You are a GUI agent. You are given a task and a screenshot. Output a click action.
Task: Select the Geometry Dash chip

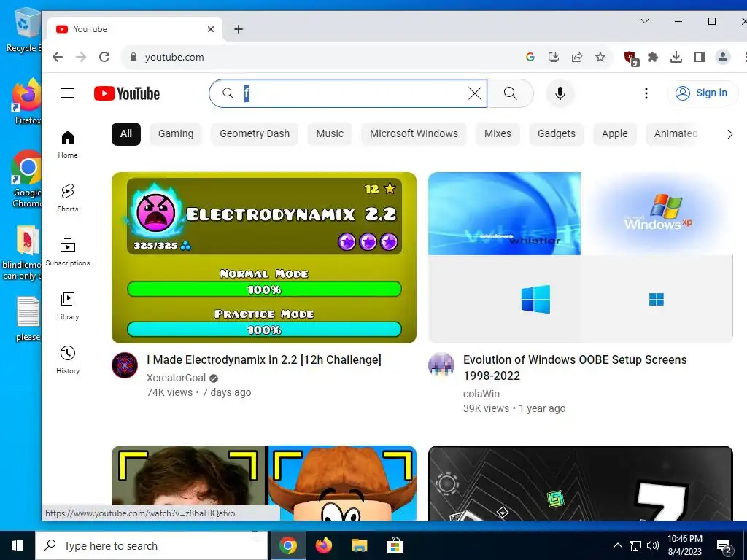tap(255, 134)
